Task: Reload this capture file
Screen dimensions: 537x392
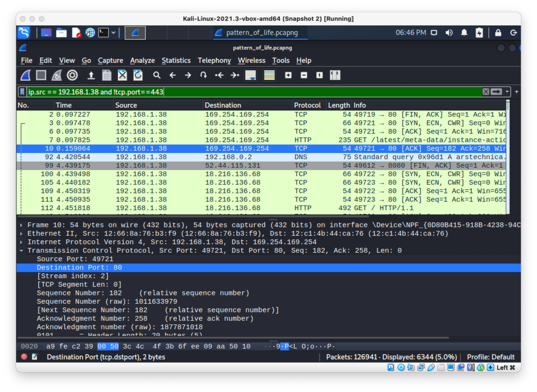Action: (x=138, y=76)
